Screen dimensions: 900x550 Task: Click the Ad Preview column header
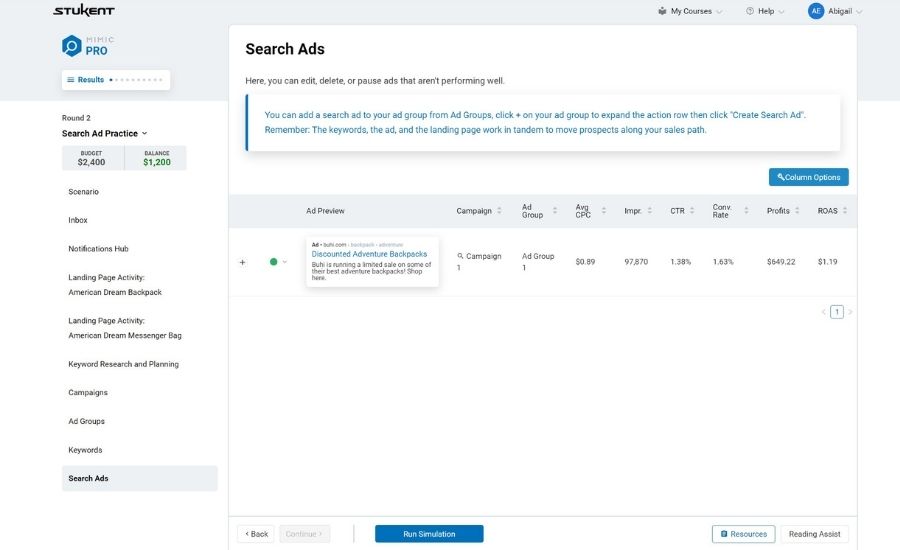click(325, 211)
